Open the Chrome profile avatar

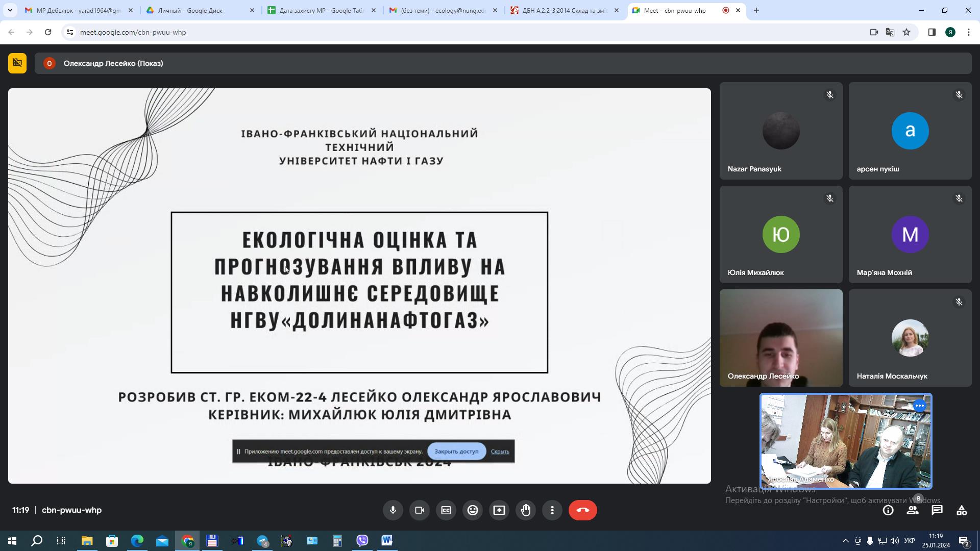(950, 32)
